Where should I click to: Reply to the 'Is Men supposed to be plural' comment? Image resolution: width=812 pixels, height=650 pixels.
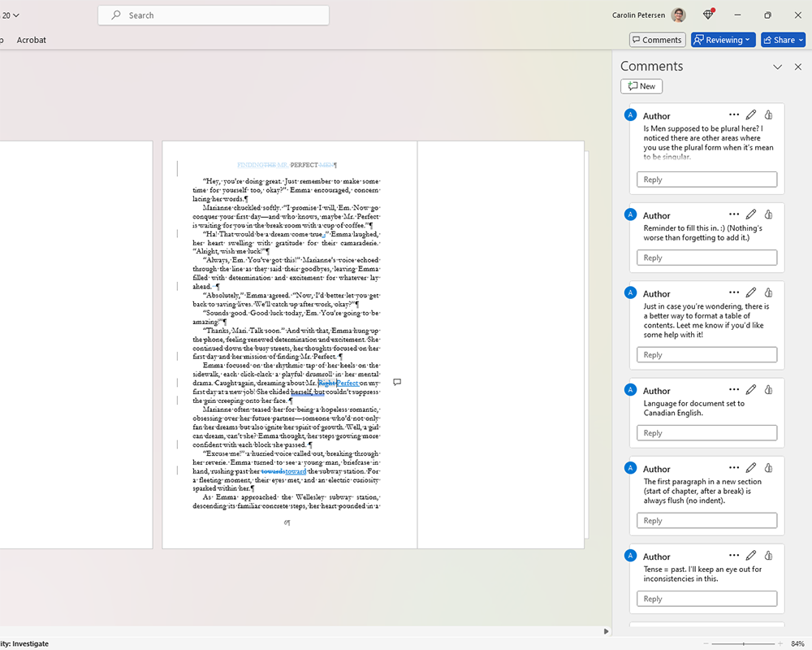pyautogui.click(x=707, y=180)
